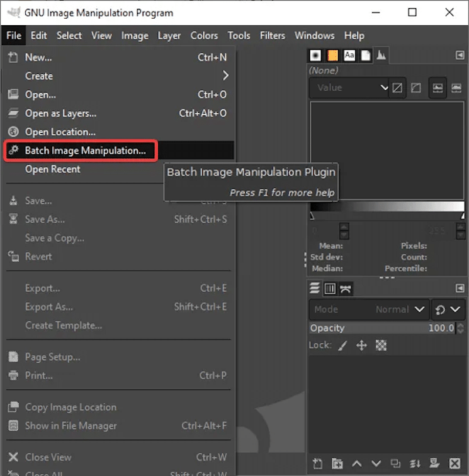Open the Colors menu
469x476 pixels.
(204, 36)
